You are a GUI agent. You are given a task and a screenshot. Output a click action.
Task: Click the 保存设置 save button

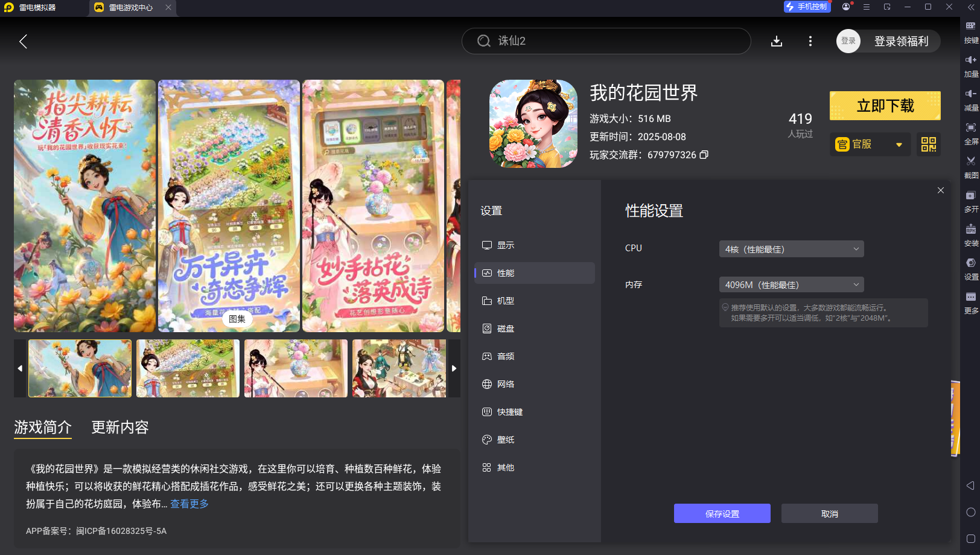[722, 513]
